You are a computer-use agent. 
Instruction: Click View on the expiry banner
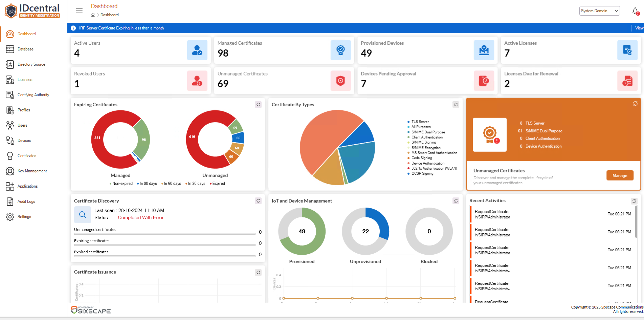639,28
